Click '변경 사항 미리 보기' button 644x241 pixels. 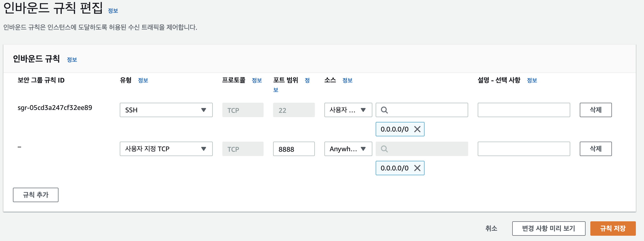click(x=548, y=229)
